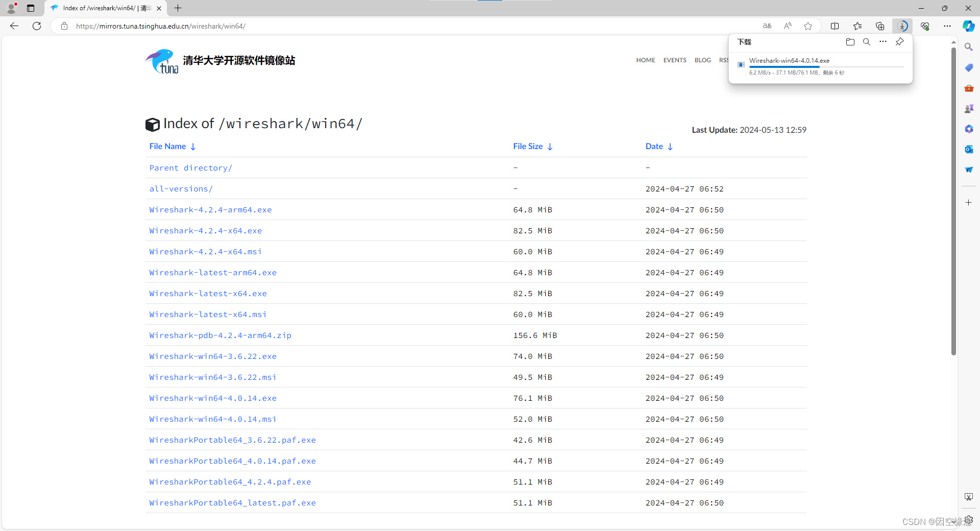Download Wireshark-latest-arm64.exe

(x=213, y=273)
